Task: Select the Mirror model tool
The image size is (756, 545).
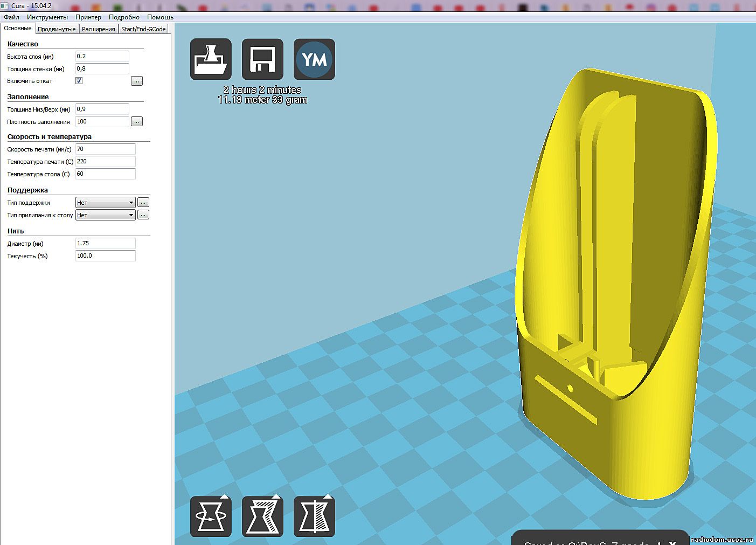Action: pyautogui.click(x=314, y=516)
